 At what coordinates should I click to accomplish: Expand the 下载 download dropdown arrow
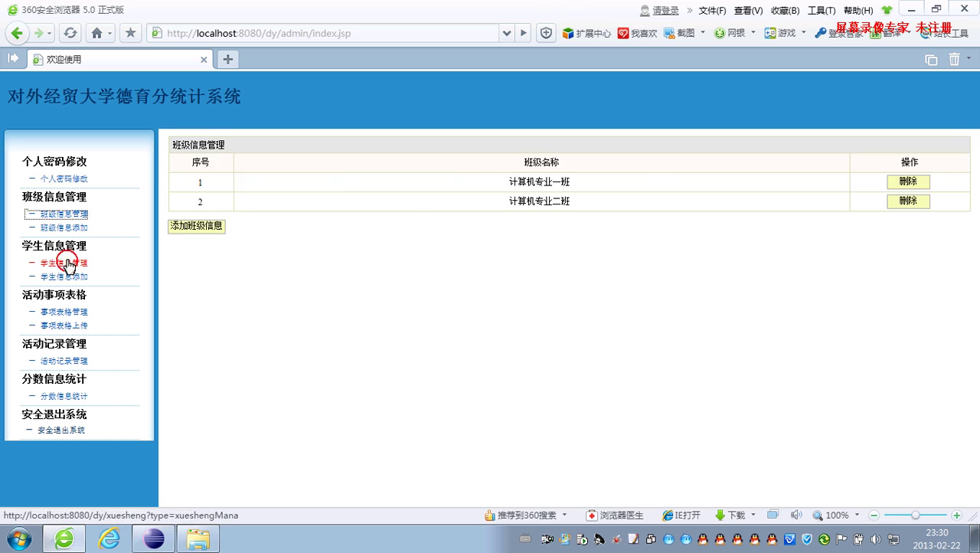click(753, 515)
